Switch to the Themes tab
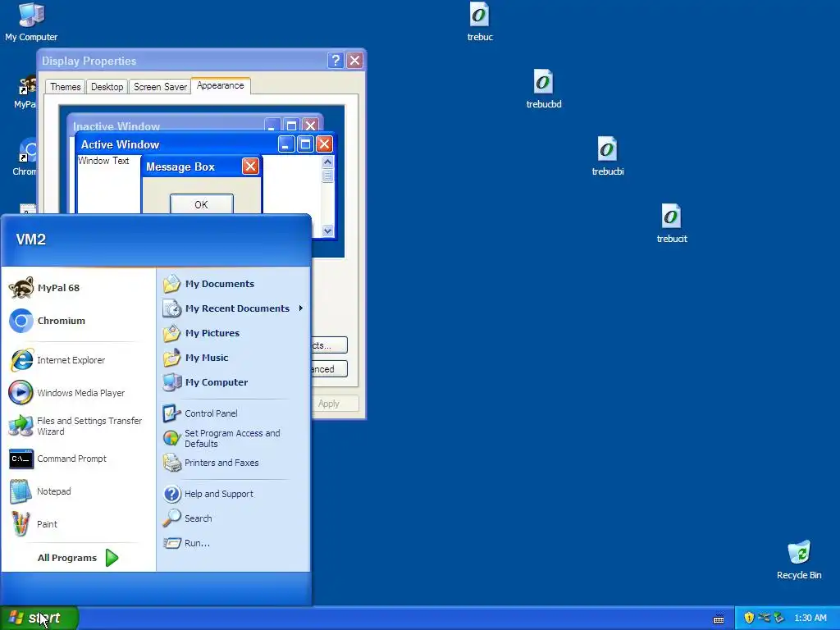Viewport: 840px width, 630px height. (66, 87)
